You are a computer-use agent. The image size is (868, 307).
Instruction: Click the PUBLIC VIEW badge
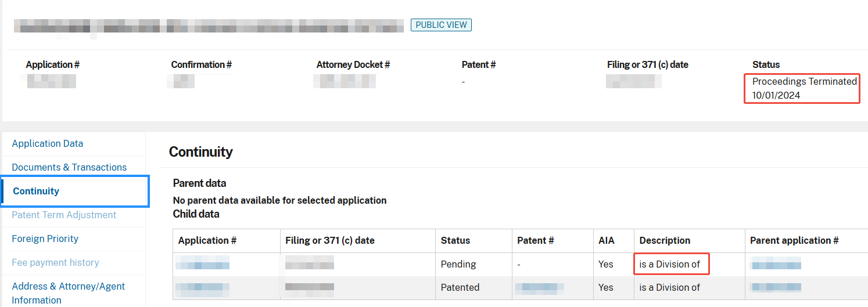click(441, 25)
